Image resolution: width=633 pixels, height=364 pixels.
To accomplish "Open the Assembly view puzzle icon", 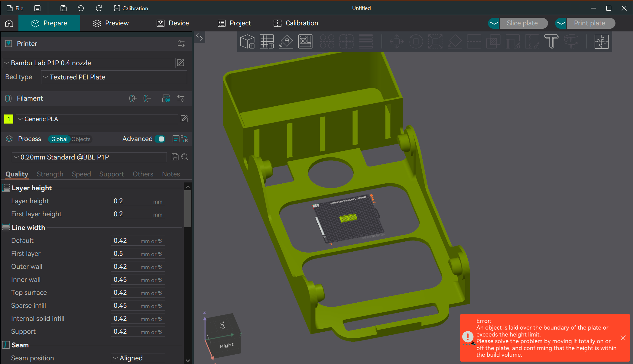I will click(x=601, y=42).
